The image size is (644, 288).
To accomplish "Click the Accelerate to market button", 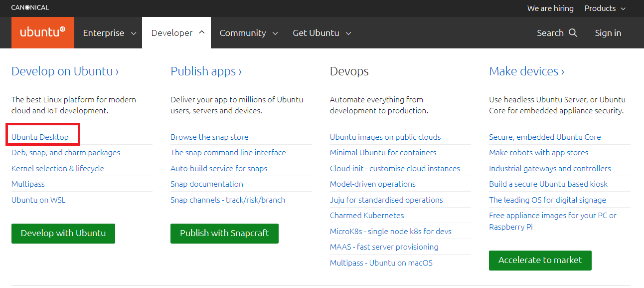I will pos(540,260).
